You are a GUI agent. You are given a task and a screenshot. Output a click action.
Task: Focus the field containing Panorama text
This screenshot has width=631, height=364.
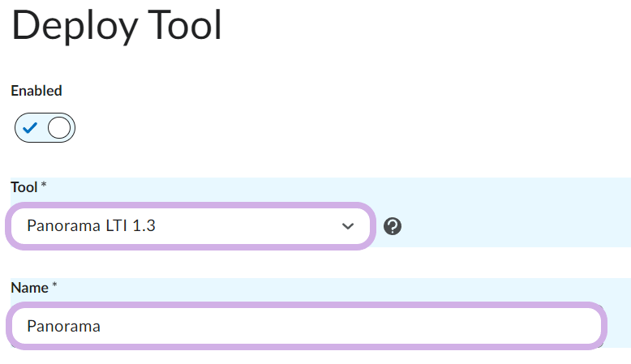click(307, 326)
